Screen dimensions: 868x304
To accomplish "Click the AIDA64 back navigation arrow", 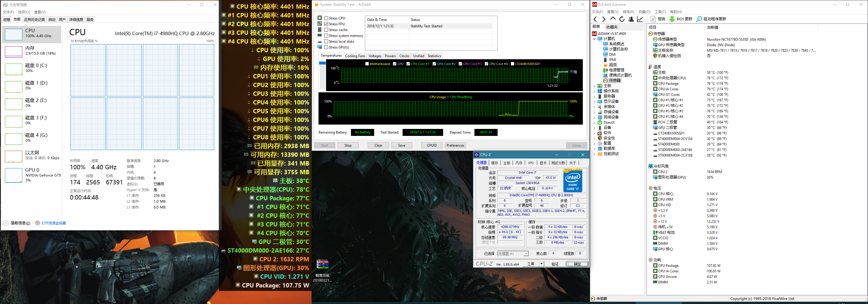I will 595,19.
